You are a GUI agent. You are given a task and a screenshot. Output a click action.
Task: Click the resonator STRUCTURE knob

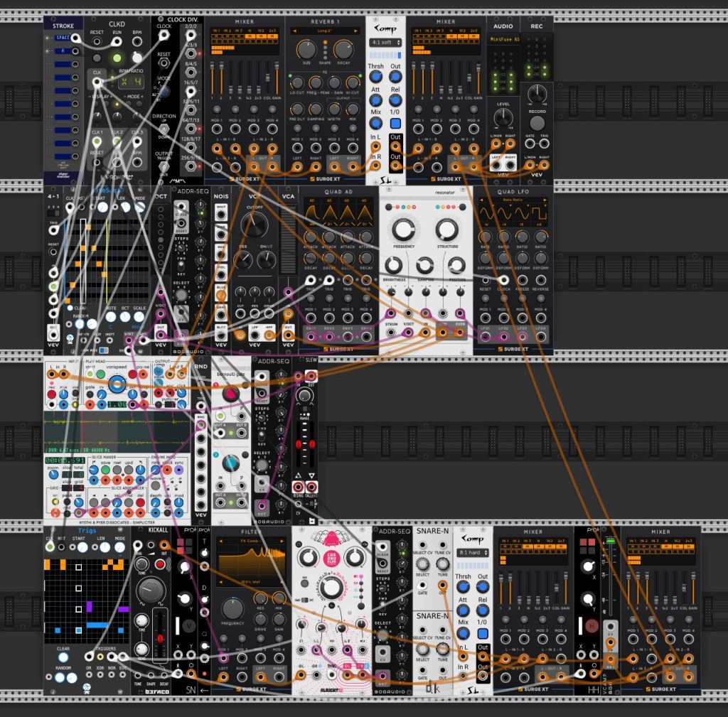click(446, 230)
